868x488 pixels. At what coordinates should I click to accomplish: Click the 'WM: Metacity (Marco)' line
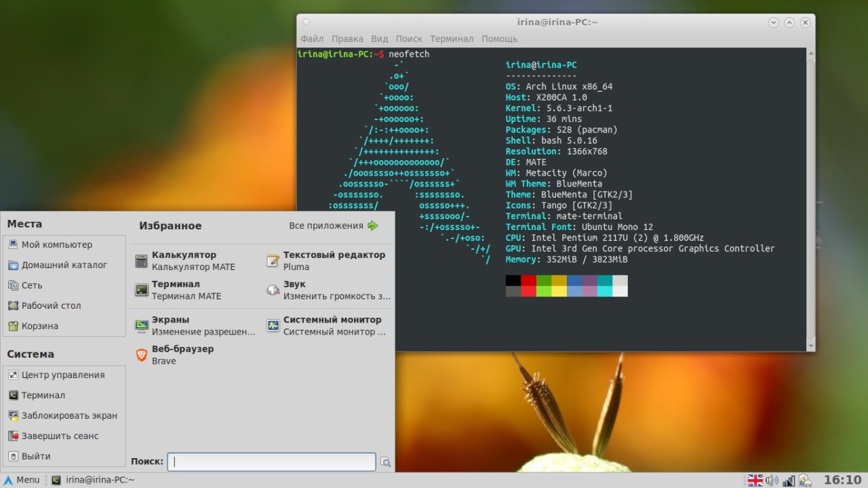556,173
